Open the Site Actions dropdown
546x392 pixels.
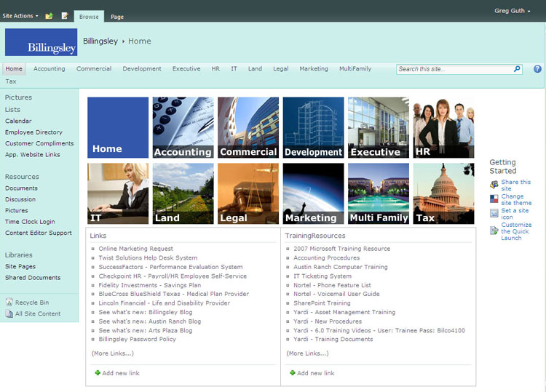[x=20, y=15]
